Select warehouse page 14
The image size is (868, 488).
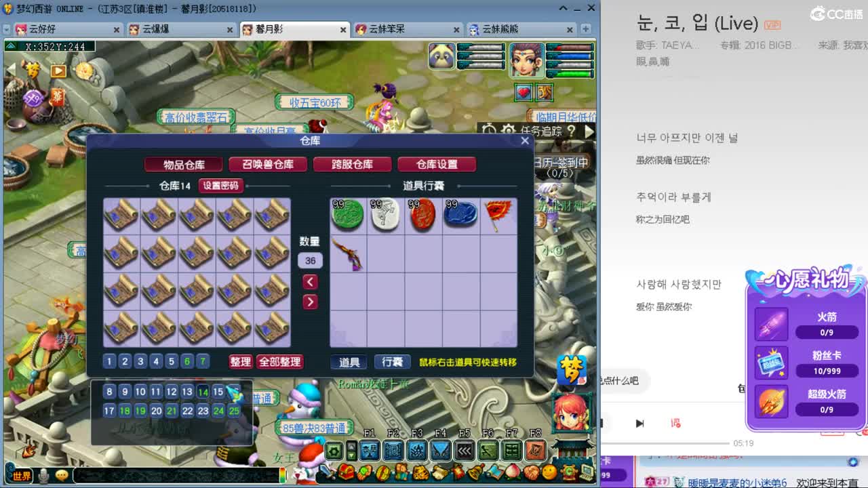tap(203, 392)
